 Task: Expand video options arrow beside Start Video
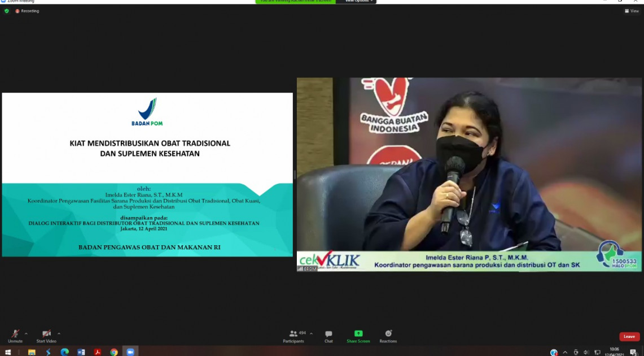click(x=59, y=333)
